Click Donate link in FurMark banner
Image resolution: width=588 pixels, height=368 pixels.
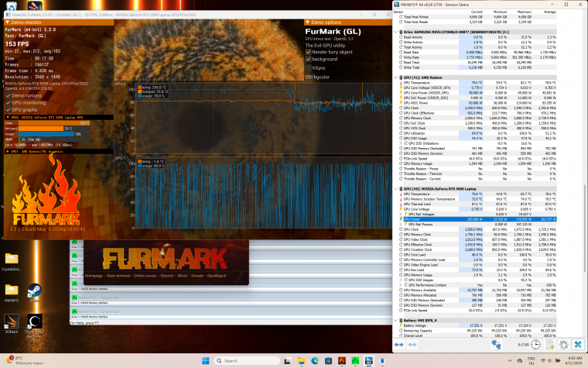(197, 276)
